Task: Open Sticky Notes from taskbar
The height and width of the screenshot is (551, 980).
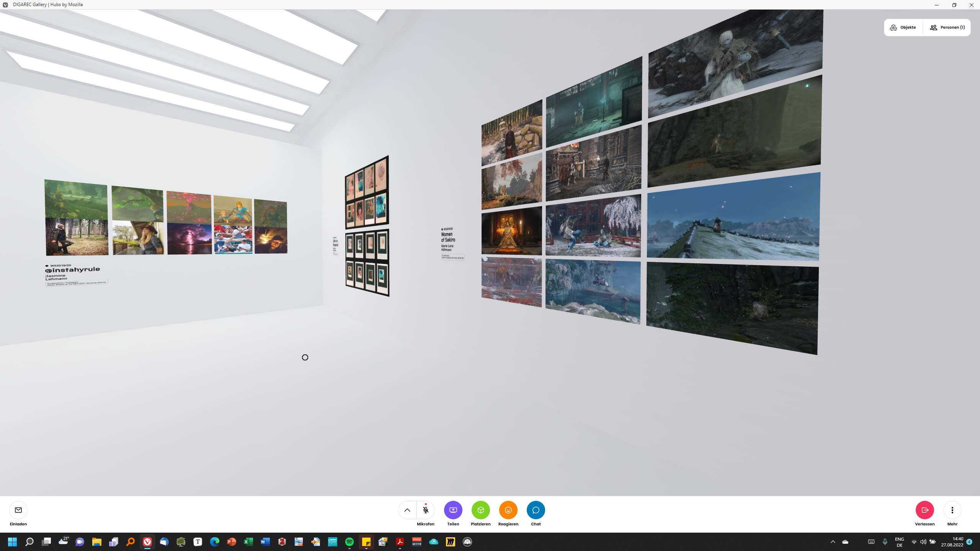Action: (x=366, y=542)
